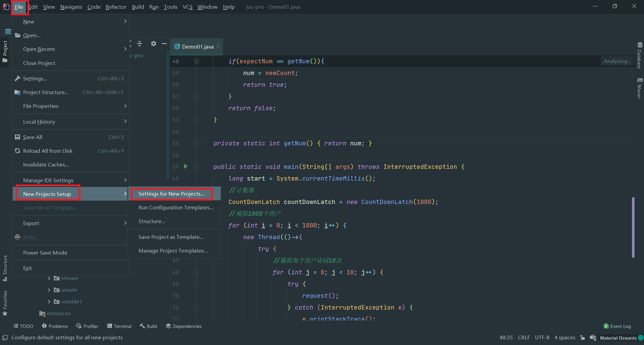Expand Manage IDE Settings submenu
Screen dimensions: 644x345
tap(71, 180)
